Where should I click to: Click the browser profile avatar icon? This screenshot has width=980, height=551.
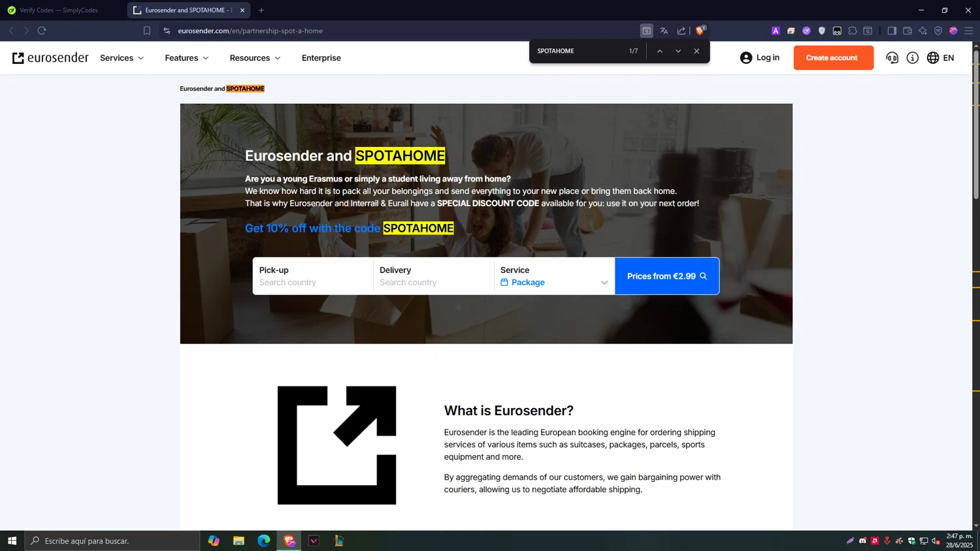click(x=953, y=31)
